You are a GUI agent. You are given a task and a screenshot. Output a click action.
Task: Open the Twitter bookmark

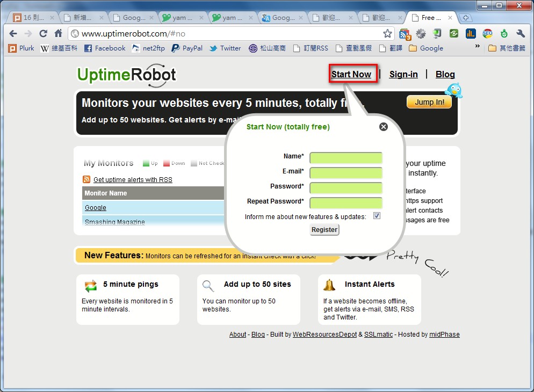point(225,48)
